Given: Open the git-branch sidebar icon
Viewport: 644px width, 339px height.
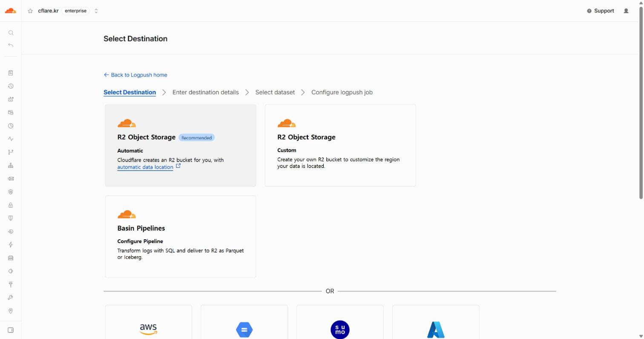Looking at the screenshot, I should (11, 152).
